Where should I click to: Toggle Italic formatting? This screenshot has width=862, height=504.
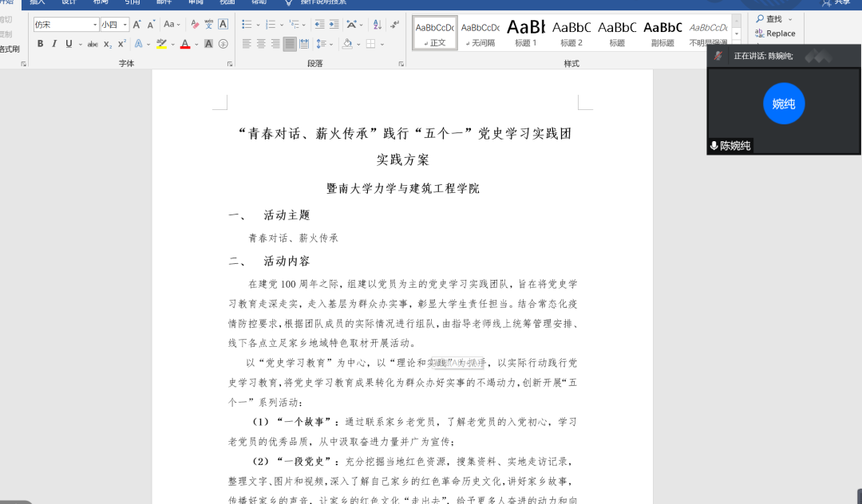click(x=54, y=43)
